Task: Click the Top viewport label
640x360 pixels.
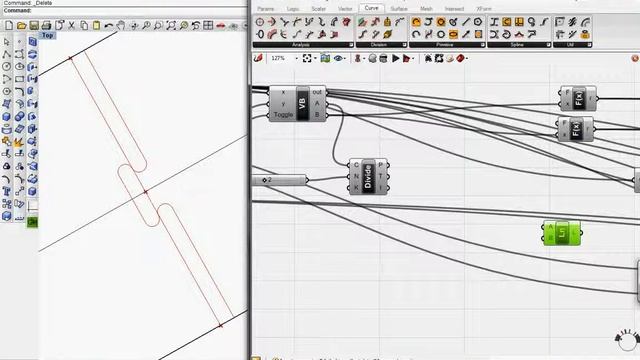Action: click(x=47, y=36)
